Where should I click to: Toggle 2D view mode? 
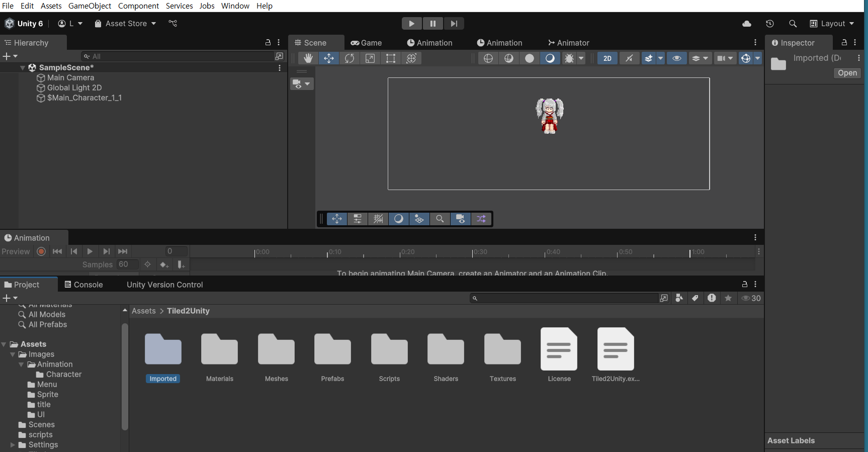tap(607, 58)
